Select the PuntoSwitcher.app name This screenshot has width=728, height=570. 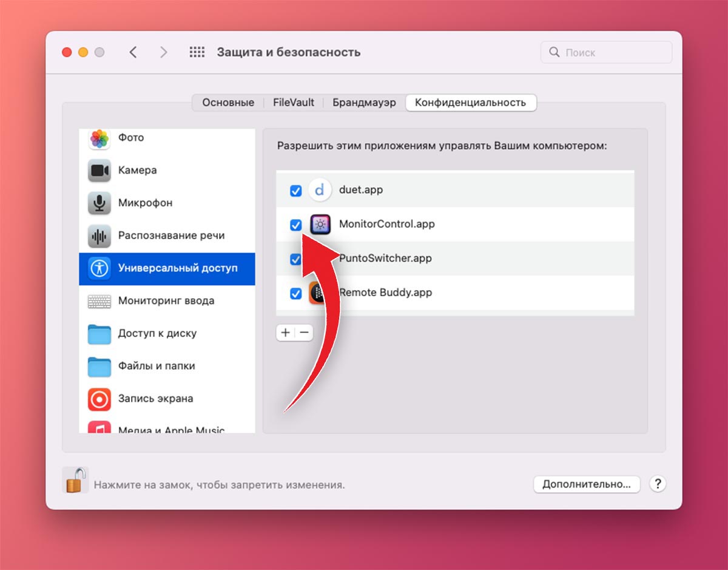(386, 258)
